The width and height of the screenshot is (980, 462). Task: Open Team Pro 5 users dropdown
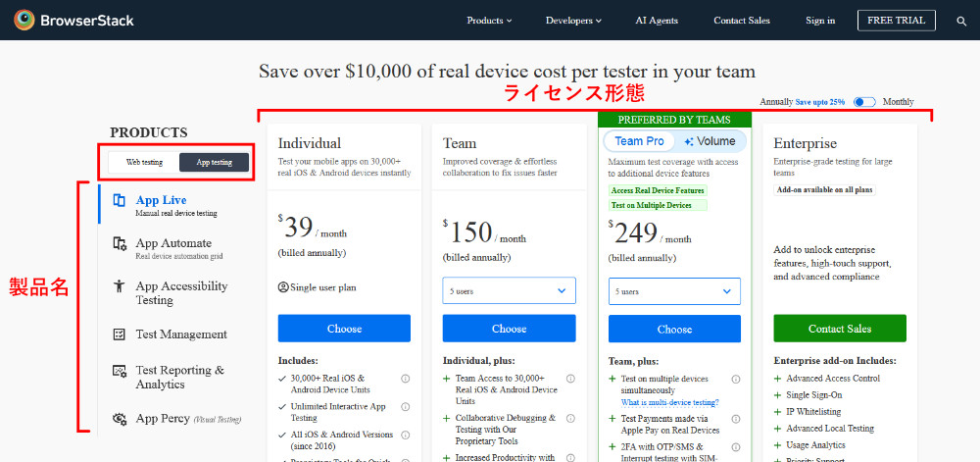click(x=674, y=291)
